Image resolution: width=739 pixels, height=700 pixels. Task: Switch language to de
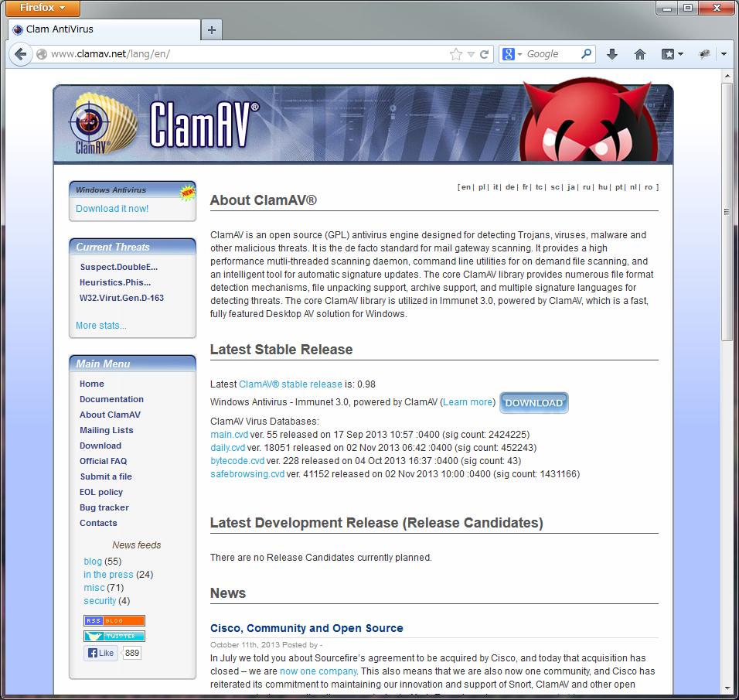point(510,188)
